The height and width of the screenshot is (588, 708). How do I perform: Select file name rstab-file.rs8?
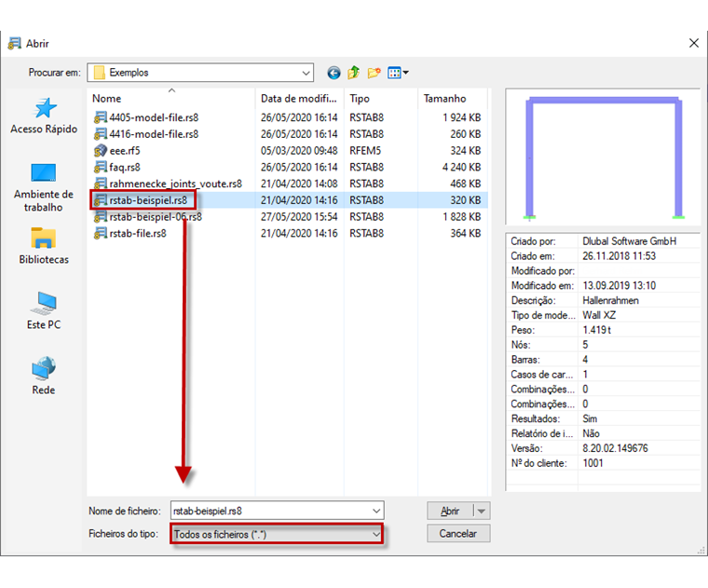coord(138,234)
